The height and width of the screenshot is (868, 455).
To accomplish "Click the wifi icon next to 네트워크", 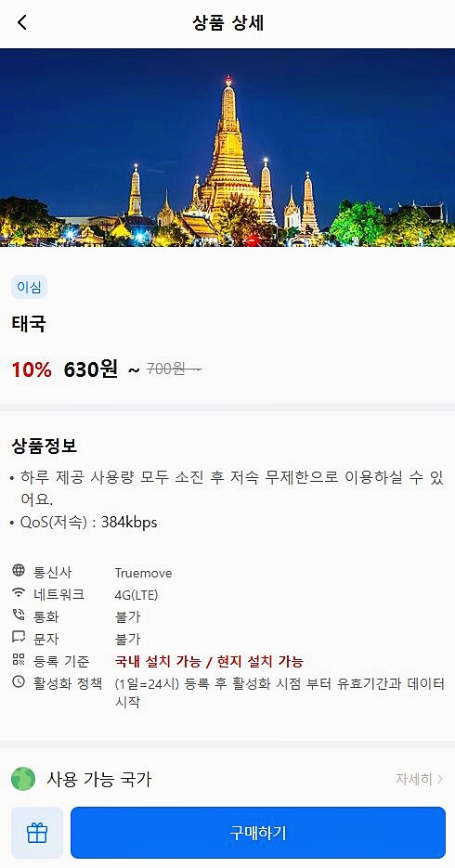I will 19,593.
